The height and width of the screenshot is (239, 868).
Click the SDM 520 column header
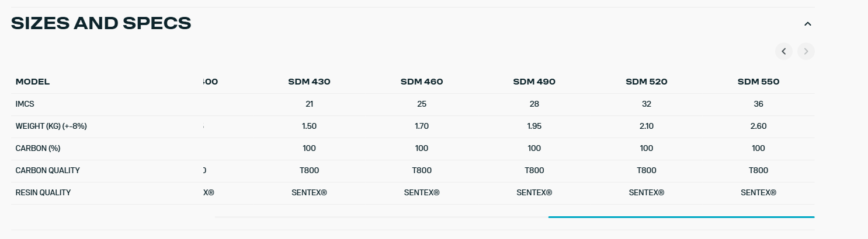(646, 82)
